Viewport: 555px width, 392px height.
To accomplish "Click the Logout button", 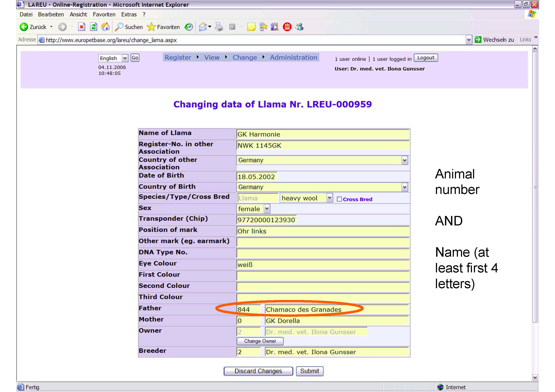I will [426, 58].
